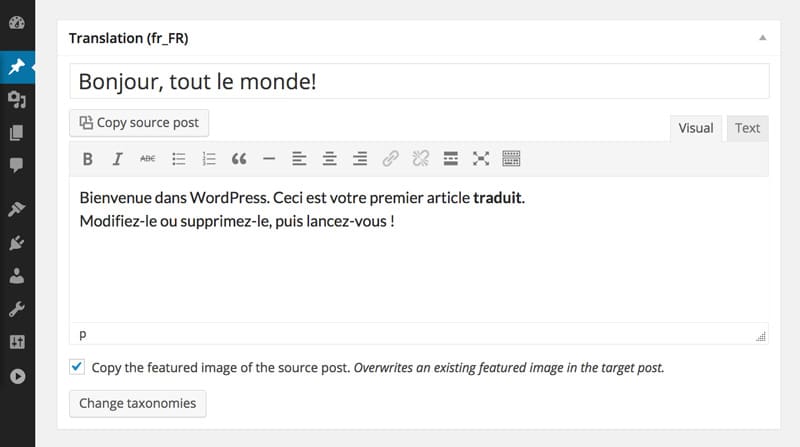Insert a numbered list
Viewport: 800px width, 447px height.
(209, 159)
